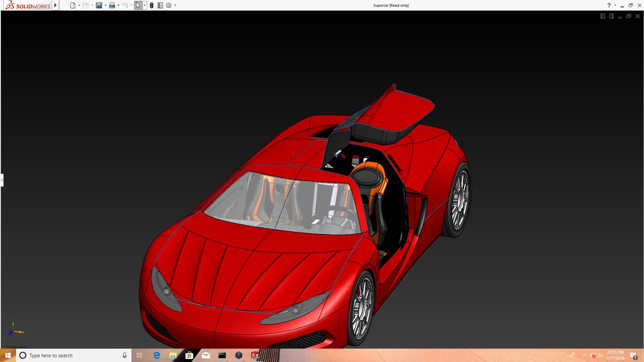
Task: Click the Open folder icon
Action: click(x=86, y=5)
